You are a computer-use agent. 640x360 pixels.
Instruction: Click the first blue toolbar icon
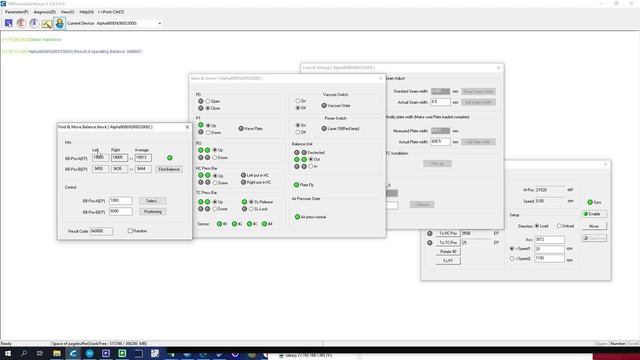point(9,23)
